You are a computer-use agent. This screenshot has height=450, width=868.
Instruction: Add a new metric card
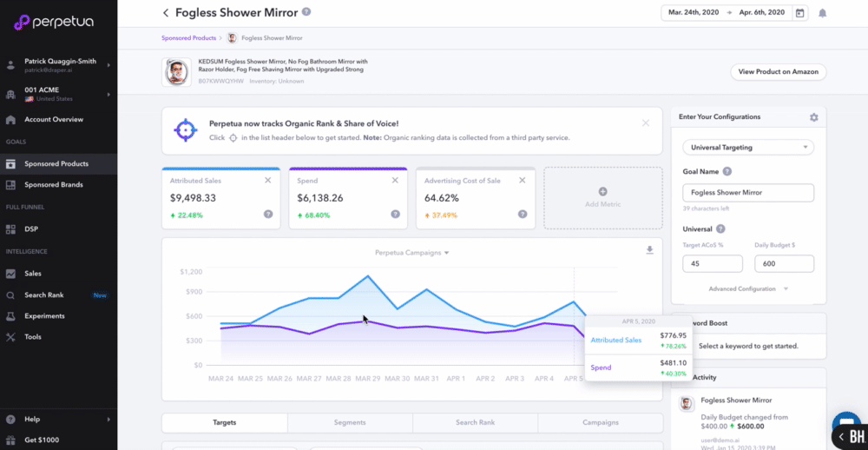[603, 198]
